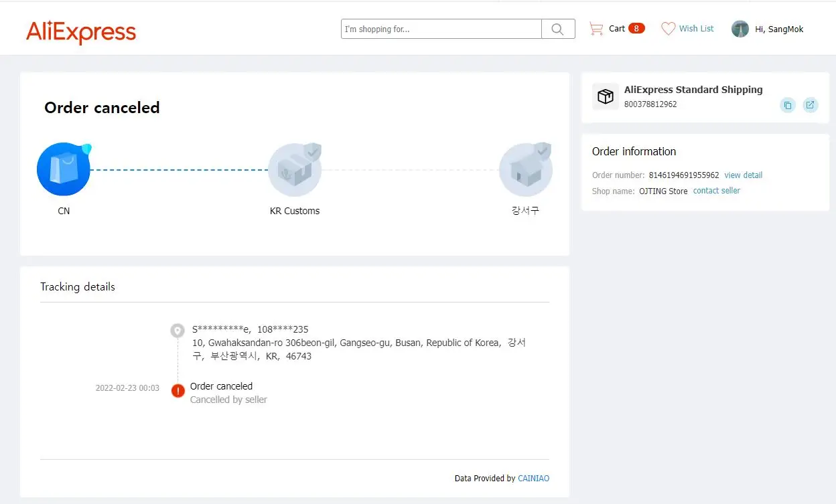Click the search magnifier button
Image resolution: width=836 pixels, height=504 pixels.
coord(558,29)
